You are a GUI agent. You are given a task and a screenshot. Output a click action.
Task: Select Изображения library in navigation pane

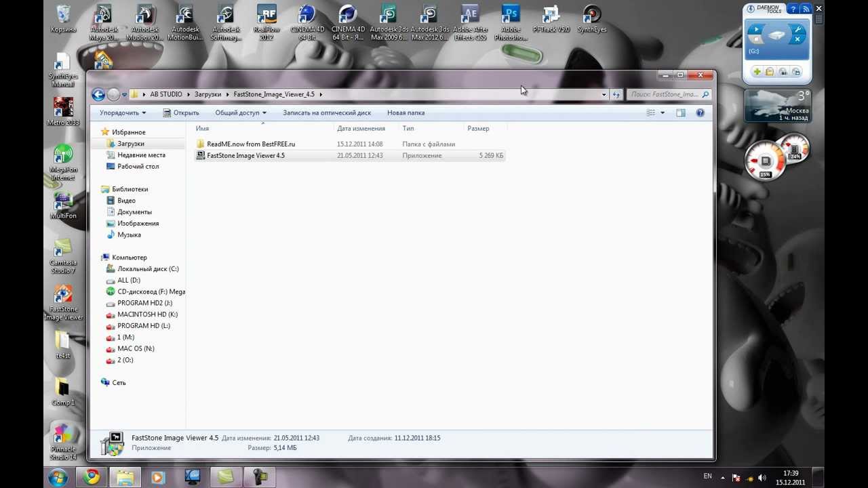(x=138, y=223)
